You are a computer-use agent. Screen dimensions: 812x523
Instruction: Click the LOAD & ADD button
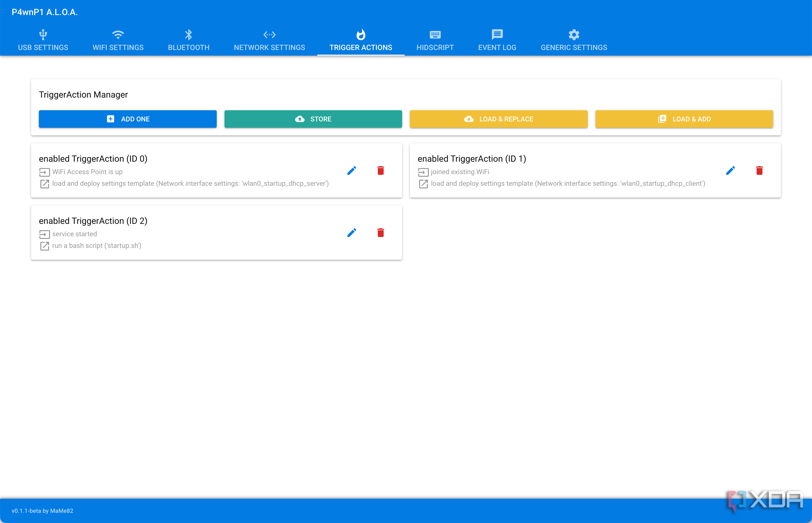[x=684, y=119]
